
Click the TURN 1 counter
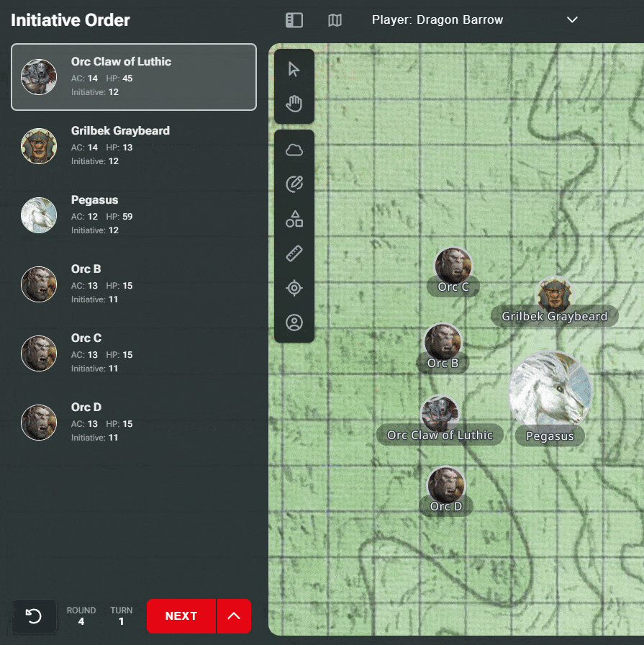122,615
